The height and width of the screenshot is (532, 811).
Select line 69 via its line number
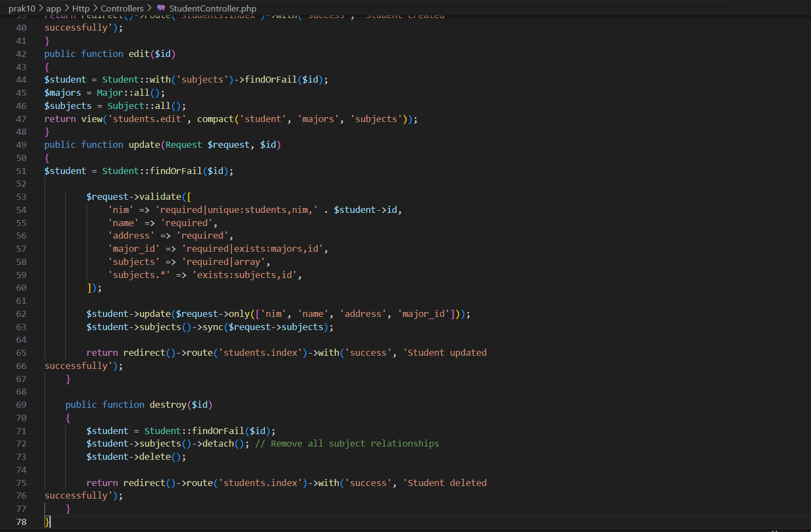tap(21, 404)
